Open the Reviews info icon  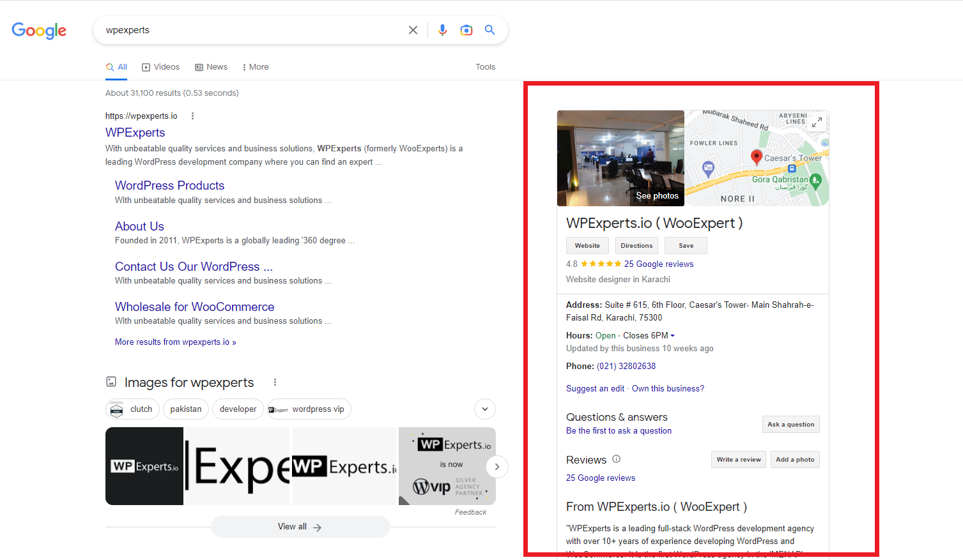tap(617, 459)
